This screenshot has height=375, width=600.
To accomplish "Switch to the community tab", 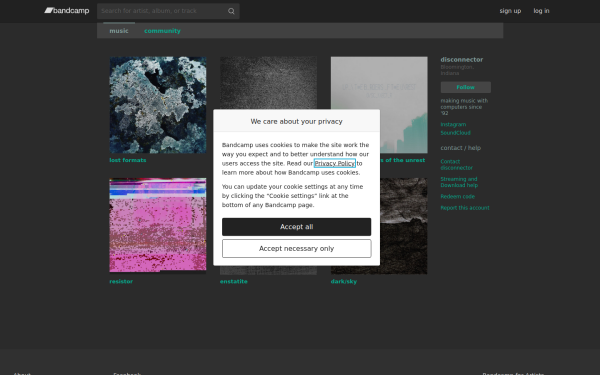I will click(x=162, y=31).
